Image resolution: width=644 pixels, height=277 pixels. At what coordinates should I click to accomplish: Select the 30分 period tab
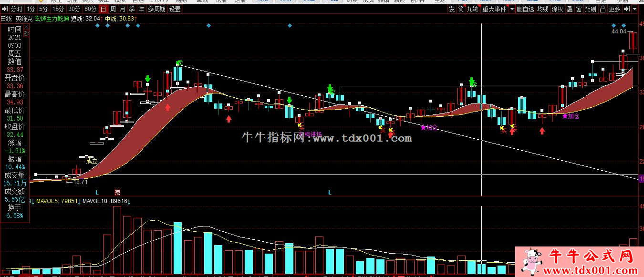click(x=74, y=9)
